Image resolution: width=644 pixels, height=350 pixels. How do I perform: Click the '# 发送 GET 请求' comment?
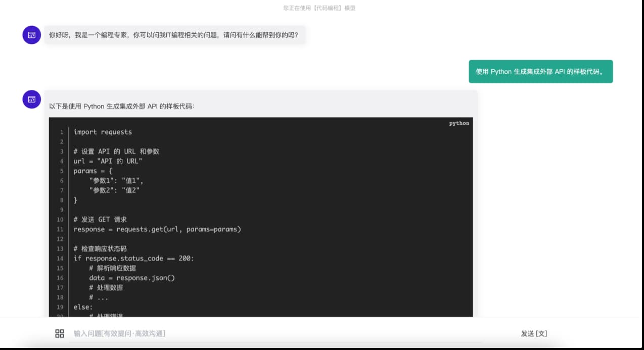click(x=100, y=220)
